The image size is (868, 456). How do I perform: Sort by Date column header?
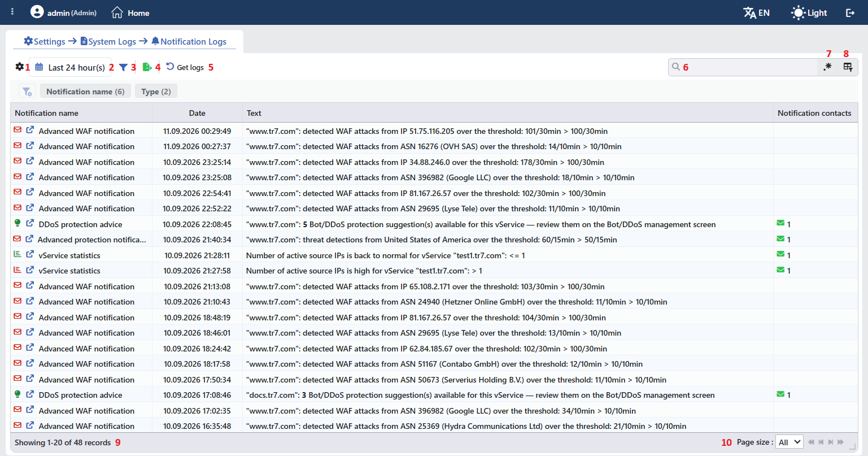coord(197,113)
